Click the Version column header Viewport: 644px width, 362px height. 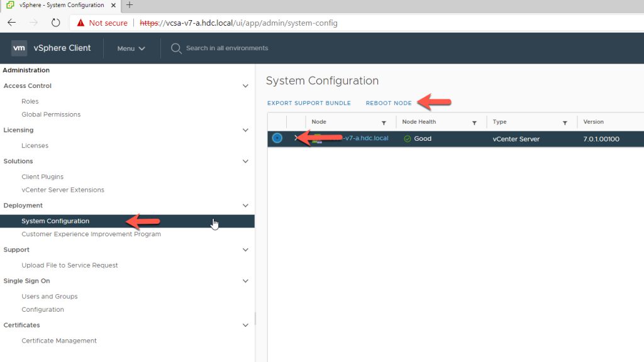pyautogui.click(x=594, y=122)
